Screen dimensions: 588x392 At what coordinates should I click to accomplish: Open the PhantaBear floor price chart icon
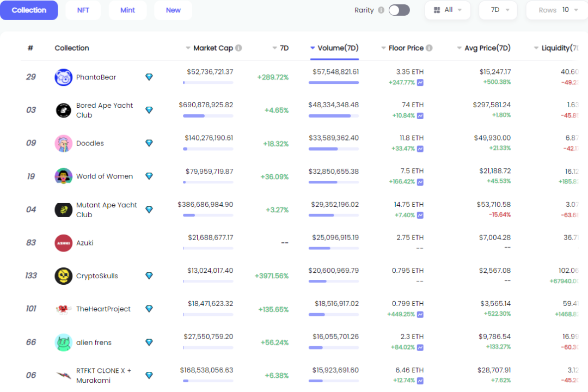(x=420, y=83)
